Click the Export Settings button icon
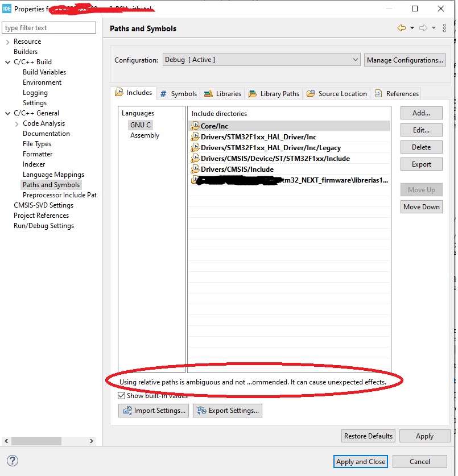Screen dimensions: 458x476 (x=202, y=410)
